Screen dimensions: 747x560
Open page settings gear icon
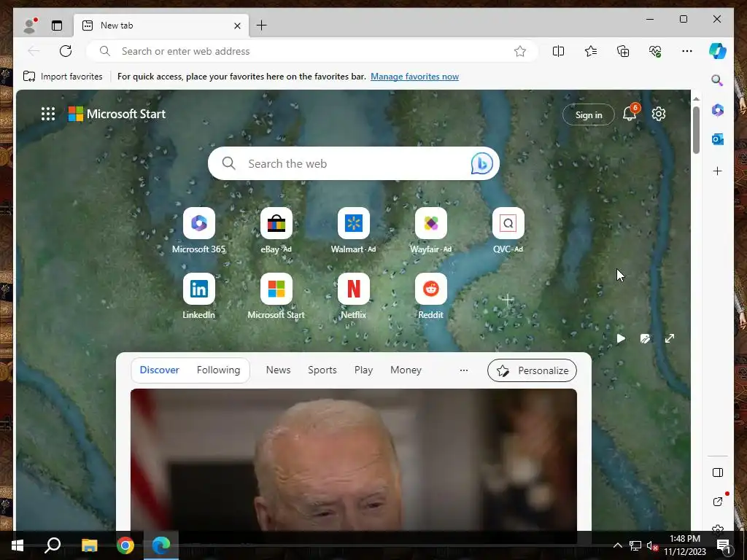pyautogui.click(x=659, y=114)
